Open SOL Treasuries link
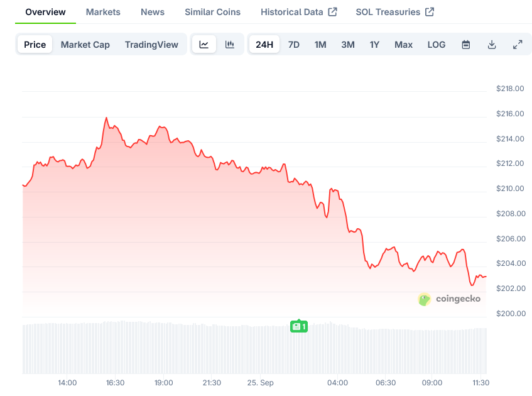Viewport: 532px width, 396px height. click(x=388, y=12)
